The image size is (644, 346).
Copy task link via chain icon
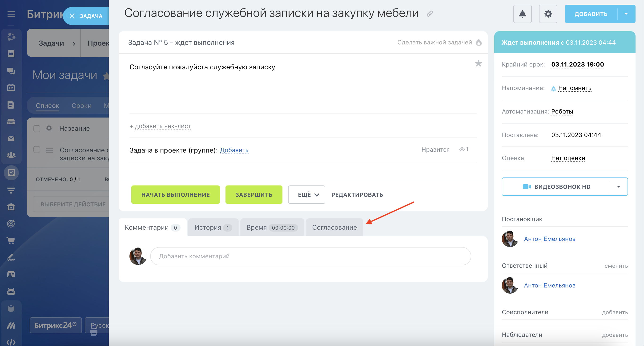430,13
